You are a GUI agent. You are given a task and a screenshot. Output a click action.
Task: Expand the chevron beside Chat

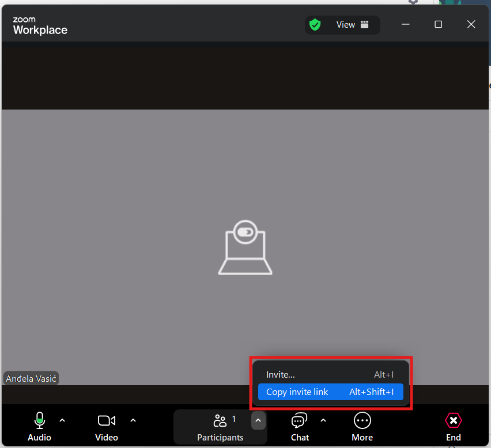(x=323, y=420)
